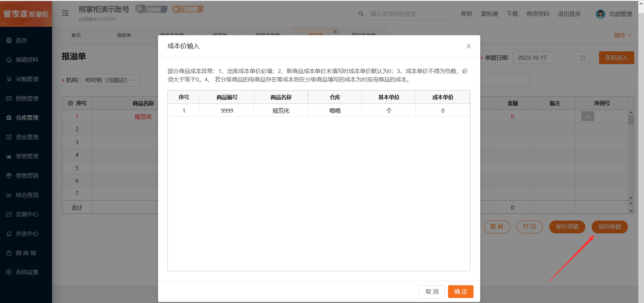
Task: Click 金额 column header in background table
Action: 512,103
